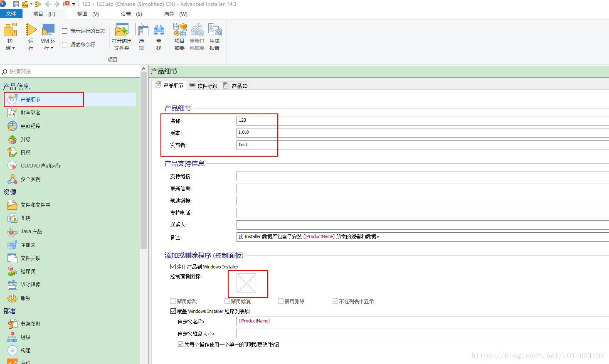Viewport: 609px width, 364px height.
Task: Click the 帮助链接 input field
Action: pos(423,201)
